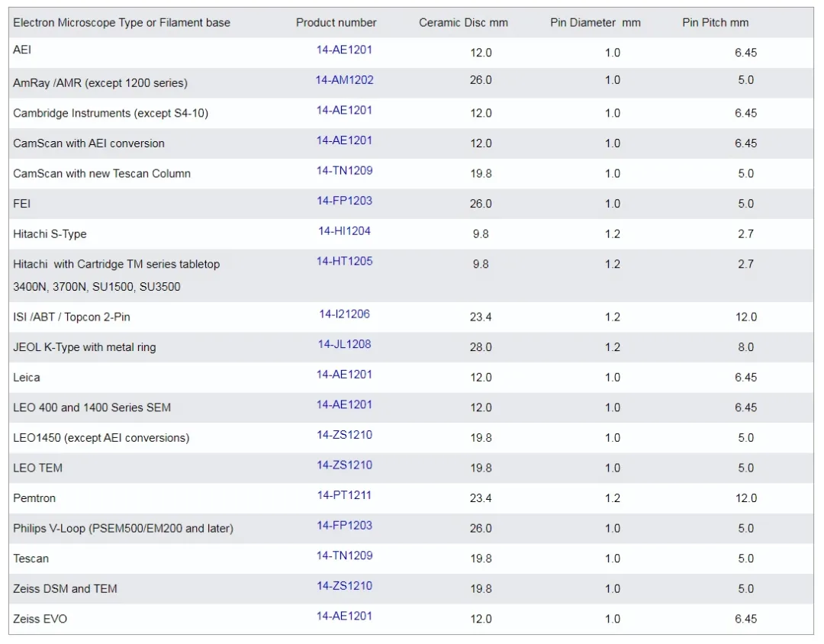Image resolution: width=824 pixels, height=644 pixels.
Task: Select 'CamScan with new Tescan Column' text
Action: [x=102, y=173]
